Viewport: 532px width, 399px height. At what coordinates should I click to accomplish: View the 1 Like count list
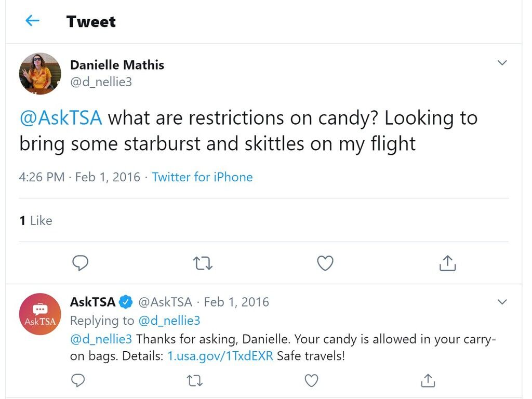click(x=36, y=220)
